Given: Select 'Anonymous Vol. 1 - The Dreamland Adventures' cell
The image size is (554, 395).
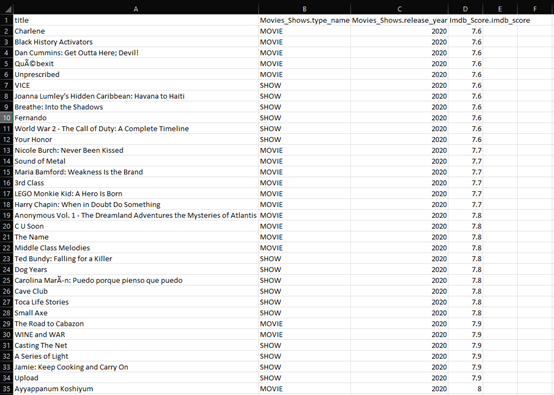Looking at the screenshot, I should point(136,215).
